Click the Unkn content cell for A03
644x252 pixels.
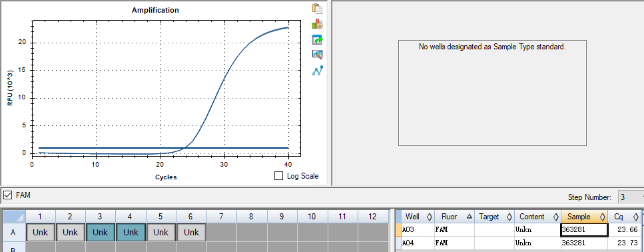(x=537, y=230)
